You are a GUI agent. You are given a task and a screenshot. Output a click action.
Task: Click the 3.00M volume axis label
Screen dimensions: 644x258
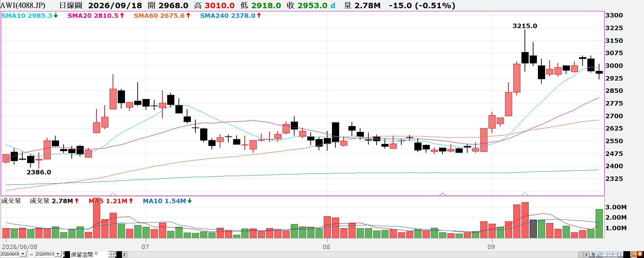coord(616,207)
